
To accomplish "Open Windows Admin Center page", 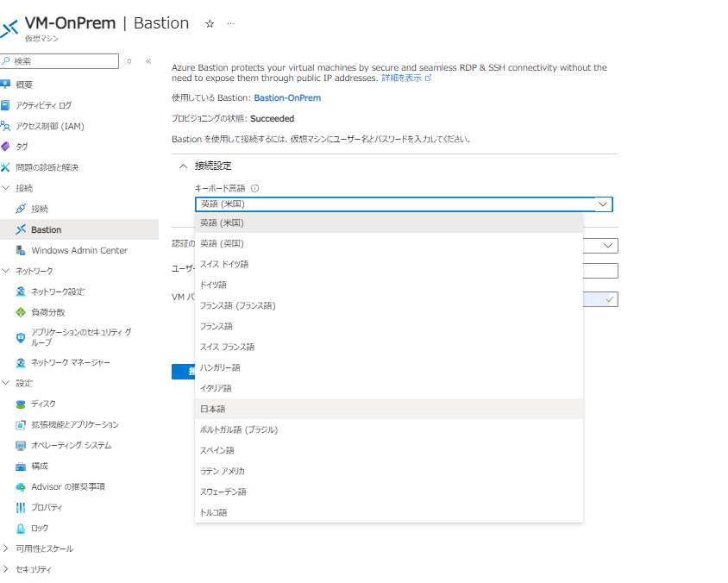I will point(79,250).
